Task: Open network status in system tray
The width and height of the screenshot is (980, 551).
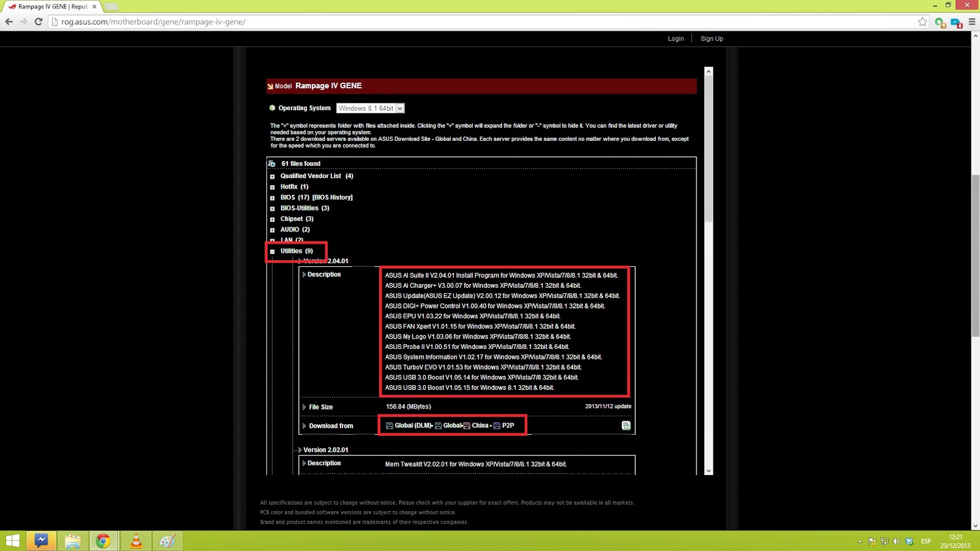Action: [884, 541]
